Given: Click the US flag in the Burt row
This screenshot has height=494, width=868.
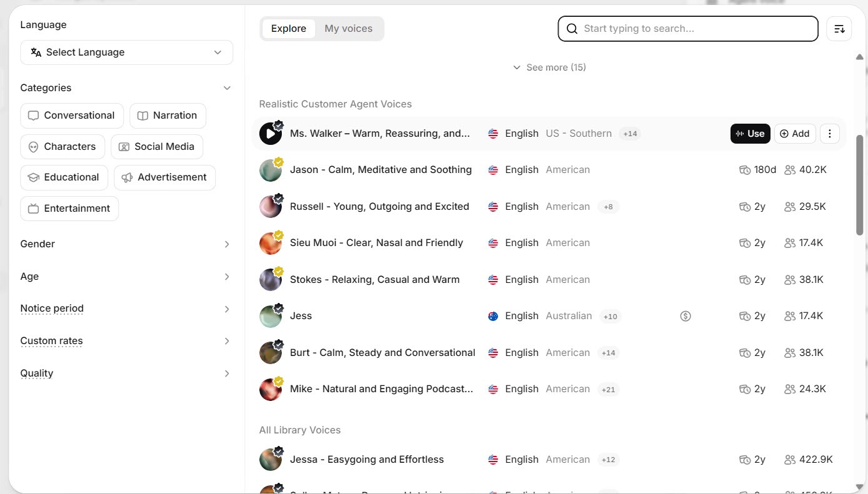Looking at the screenshot, I should pos(493,353).
